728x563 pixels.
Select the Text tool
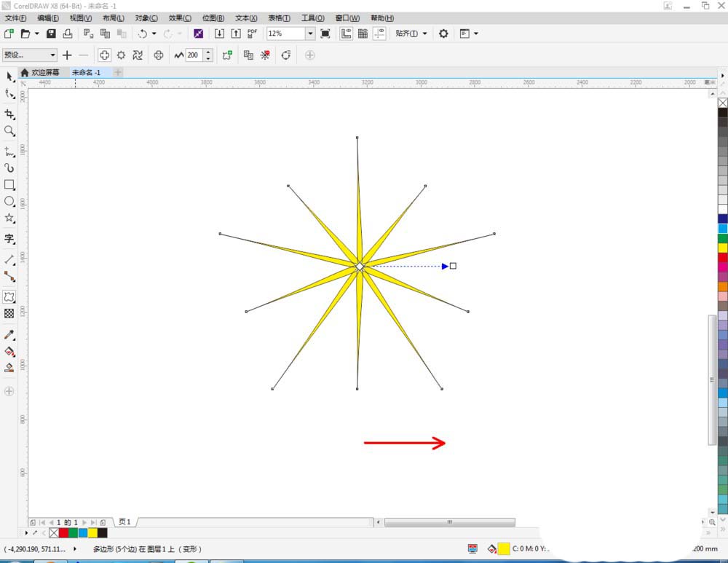click(x=9, y=239)
